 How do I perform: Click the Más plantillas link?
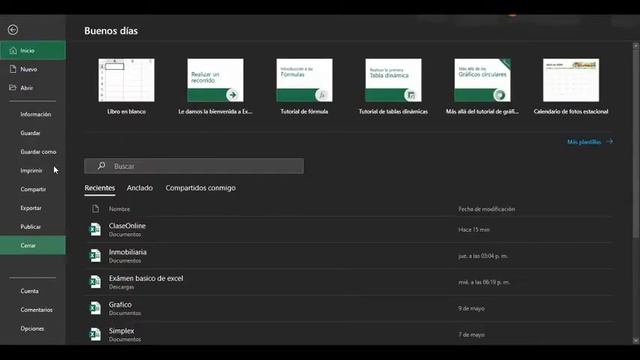pos(584,142)
